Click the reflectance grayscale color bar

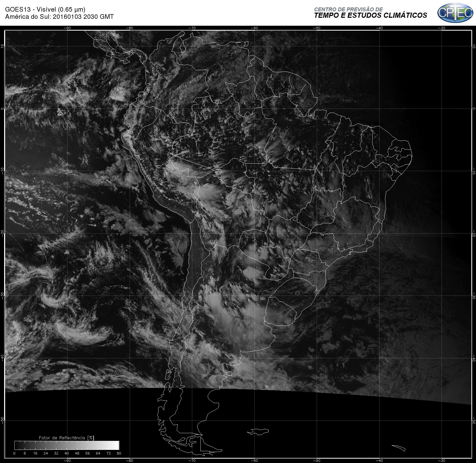(67, 445)
